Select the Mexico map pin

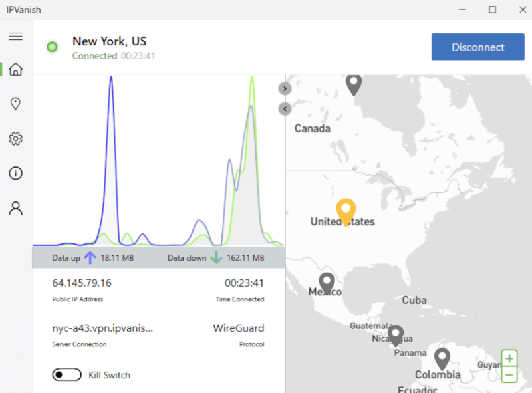[x=326, y=283]
